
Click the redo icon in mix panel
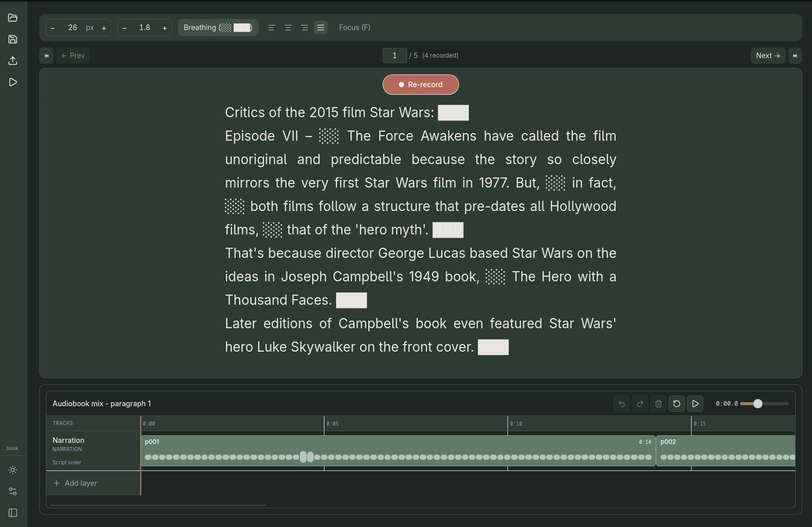[x=640, y=404]
